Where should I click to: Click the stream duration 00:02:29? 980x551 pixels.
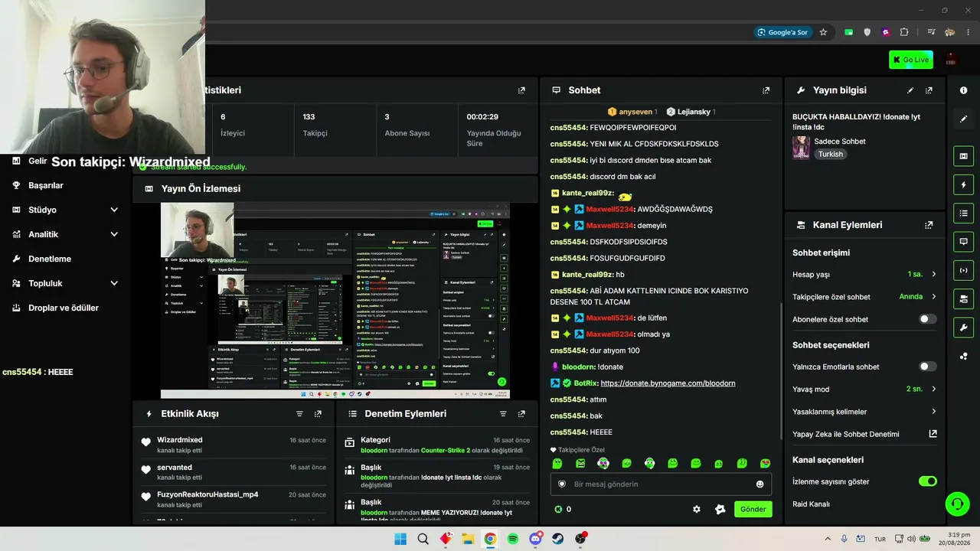pyautogui.click(x=483, y=117)
